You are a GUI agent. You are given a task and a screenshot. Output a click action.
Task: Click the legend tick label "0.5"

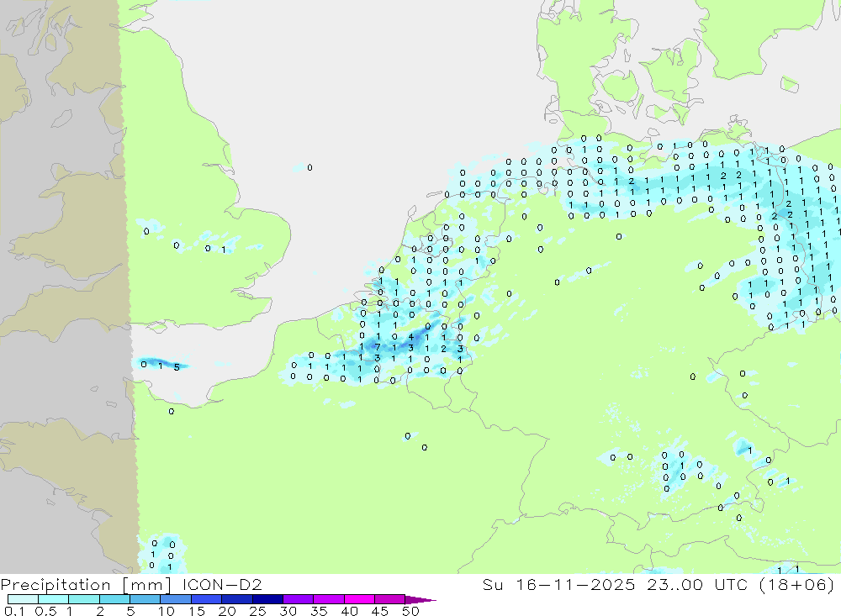pos(45,611)
